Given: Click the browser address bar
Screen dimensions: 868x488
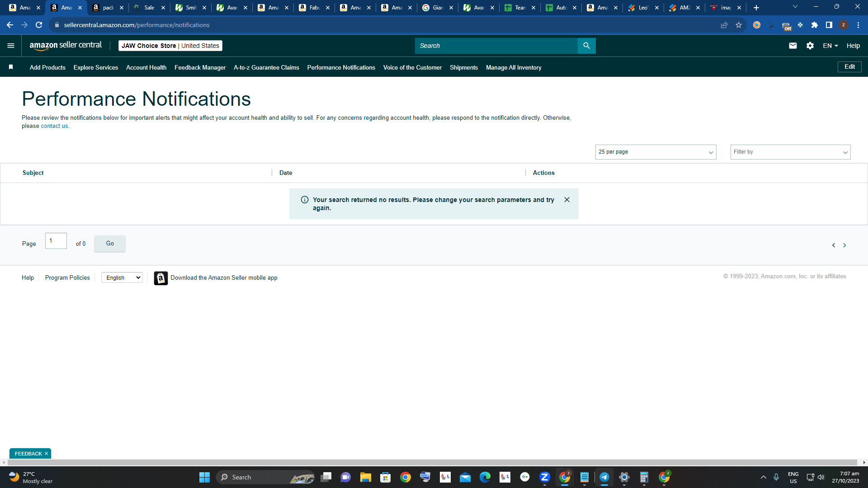Looking at the screenshot, I should click(384, 25).
